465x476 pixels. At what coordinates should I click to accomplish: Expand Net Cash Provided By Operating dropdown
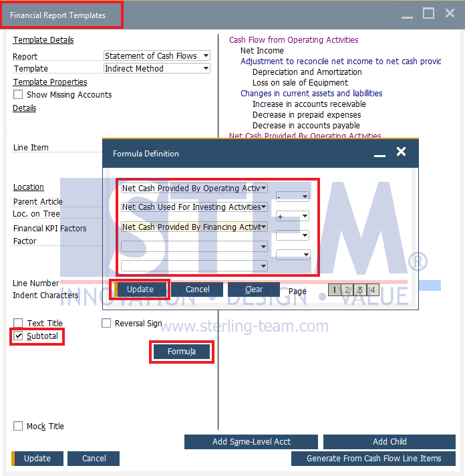point(194,189)
